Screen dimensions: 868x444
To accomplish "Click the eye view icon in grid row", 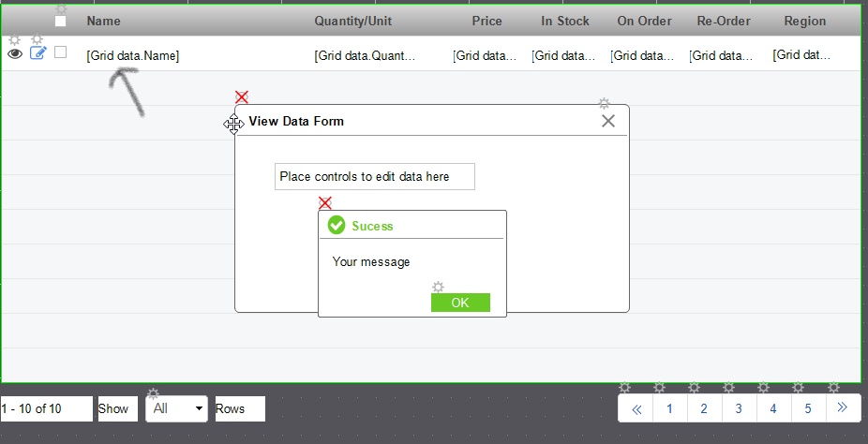I will coord(14,54).
